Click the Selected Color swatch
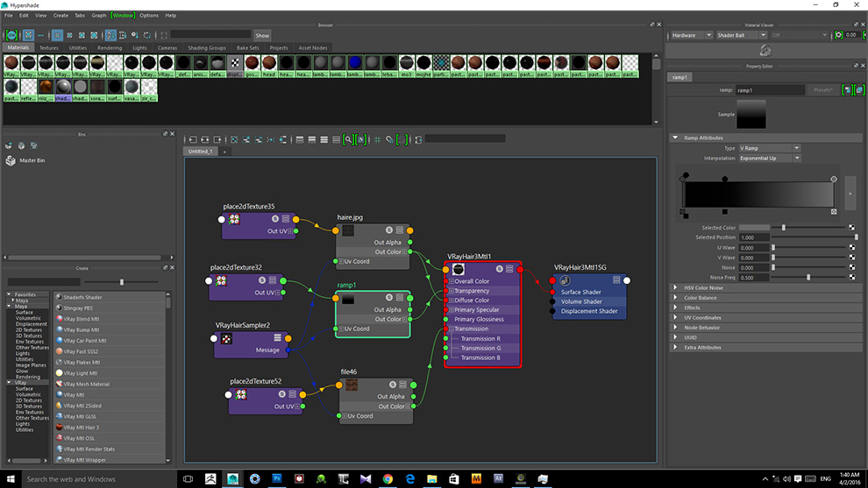 click(x=754, y=227)
